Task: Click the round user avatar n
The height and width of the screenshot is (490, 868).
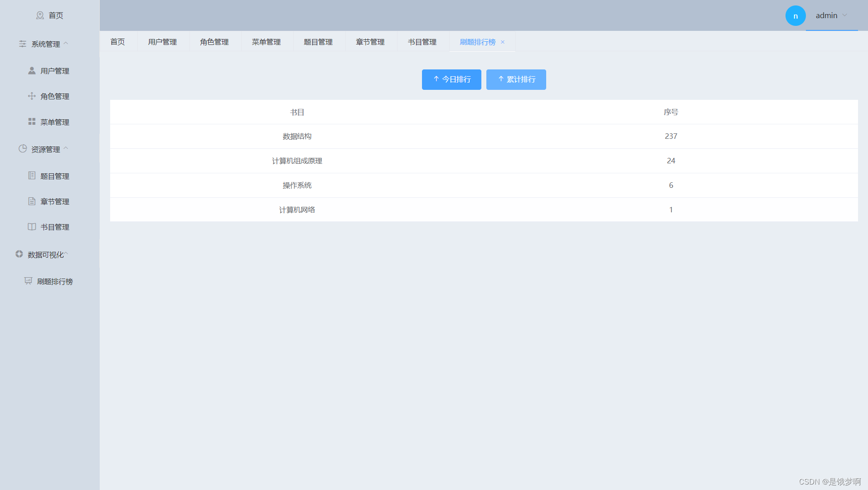Action: (x=795, y=16)
